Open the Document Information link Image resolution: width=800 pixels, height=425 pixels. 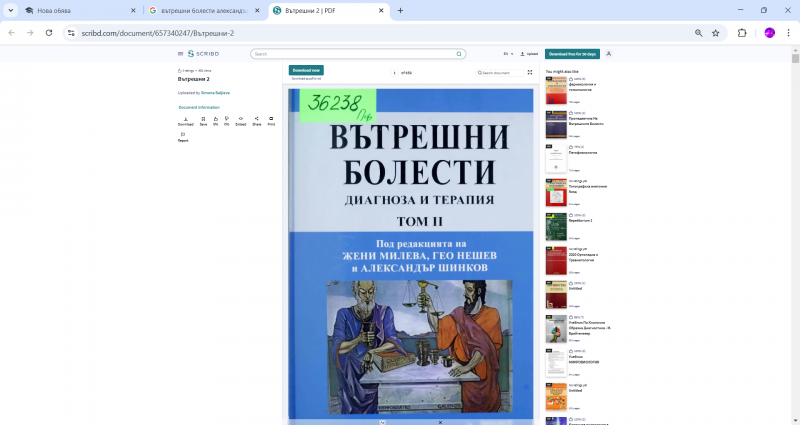199,107
